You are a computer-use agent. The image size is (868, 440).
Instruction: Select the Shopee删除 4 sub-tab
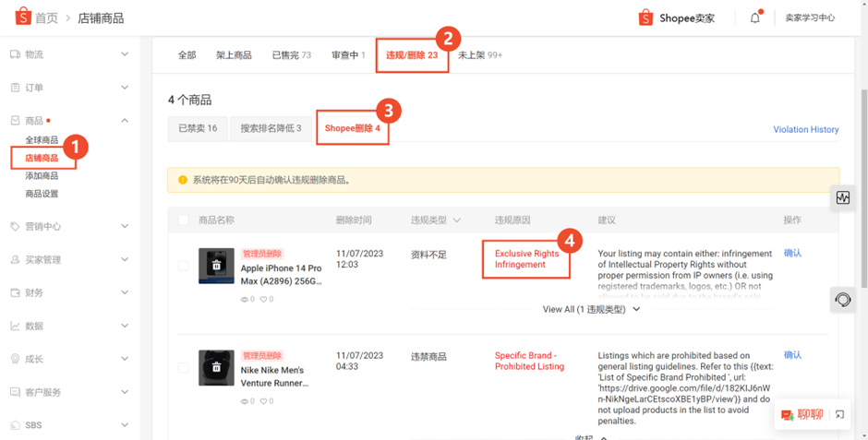click(352, 128)
